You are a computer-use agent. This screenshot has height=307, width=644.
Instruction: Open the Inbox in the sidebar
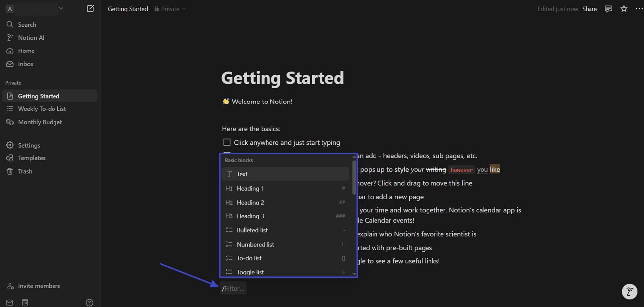click(x=50, y=64)
